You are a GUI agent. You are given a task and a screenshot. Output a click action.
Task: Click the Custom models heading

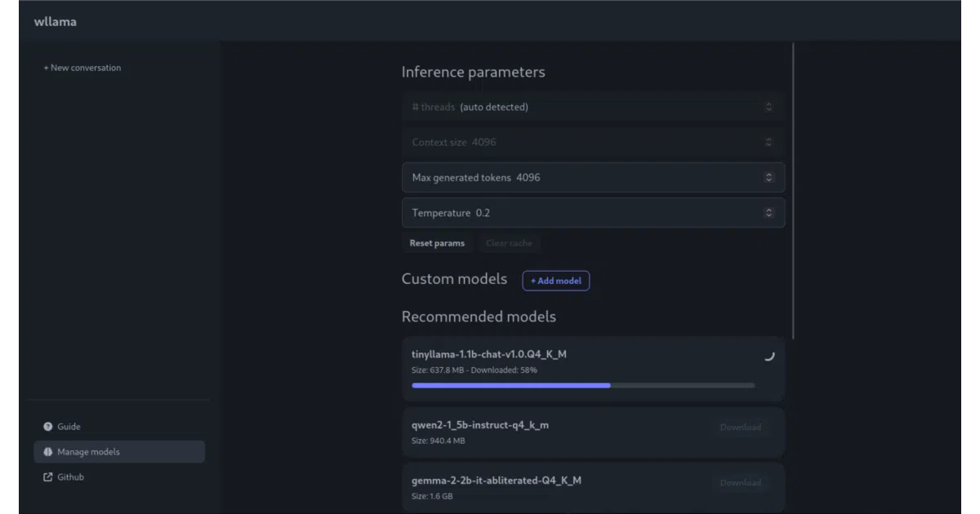pyautogui.click(x=454, y=279)
